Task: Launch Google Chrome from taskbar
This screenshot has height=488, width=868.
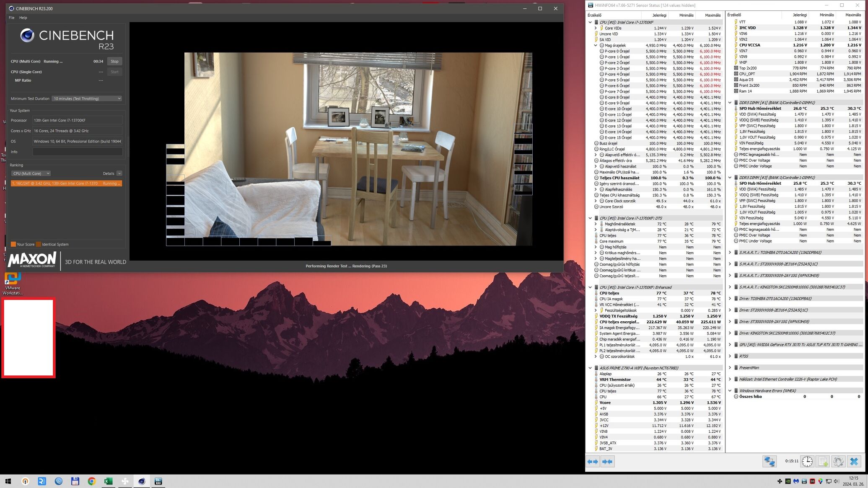Action: [92, 481]
